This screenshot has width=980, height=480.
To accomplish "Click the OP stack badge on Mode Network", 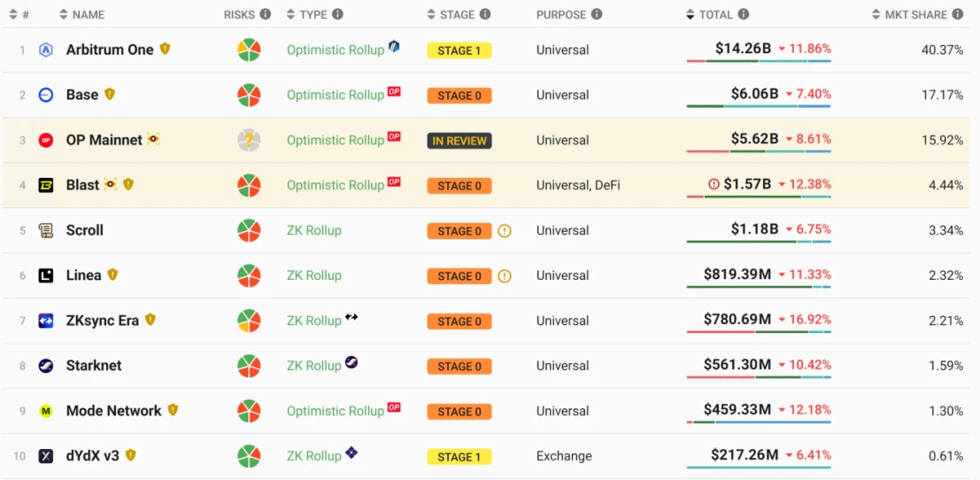I will pos(394,407).
